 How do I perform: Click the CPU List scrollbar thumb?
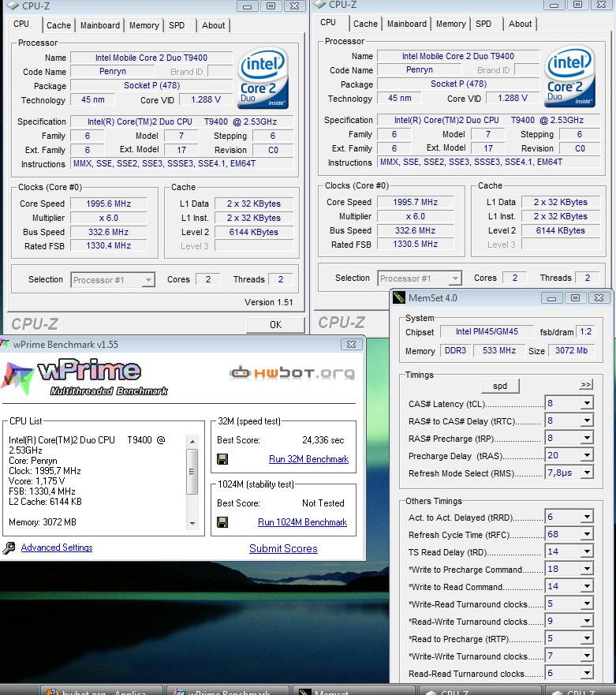(x=192, y=471)
